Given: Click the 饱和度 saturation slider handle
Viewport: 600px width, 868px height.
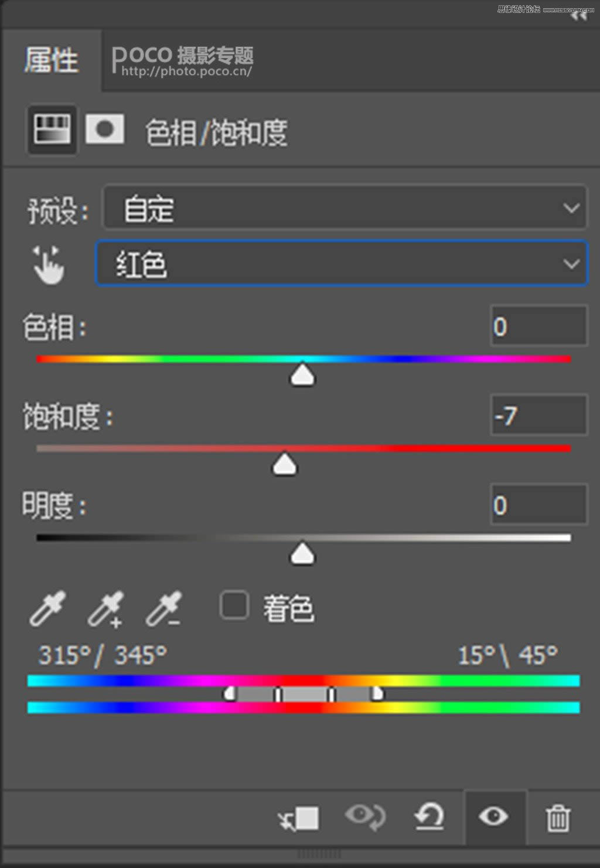Looking at the screenshot, I should point(285,465).
